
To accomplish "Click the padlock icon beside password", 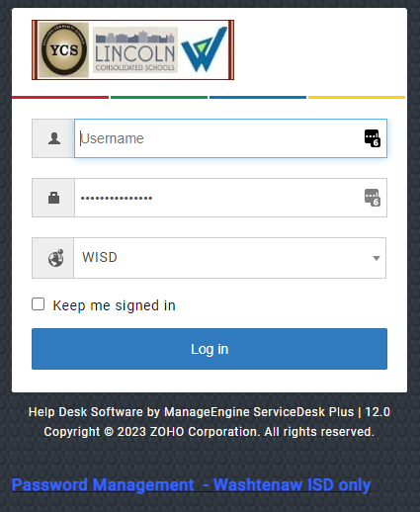I will coord(54,198).
